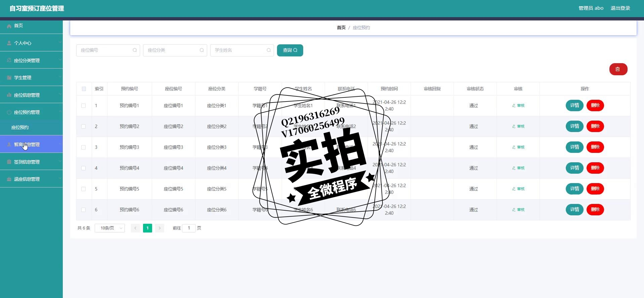This screenshot has height=298, width=644.
Task: Click the 座位编号5 table cell
Action: [173, 189]
